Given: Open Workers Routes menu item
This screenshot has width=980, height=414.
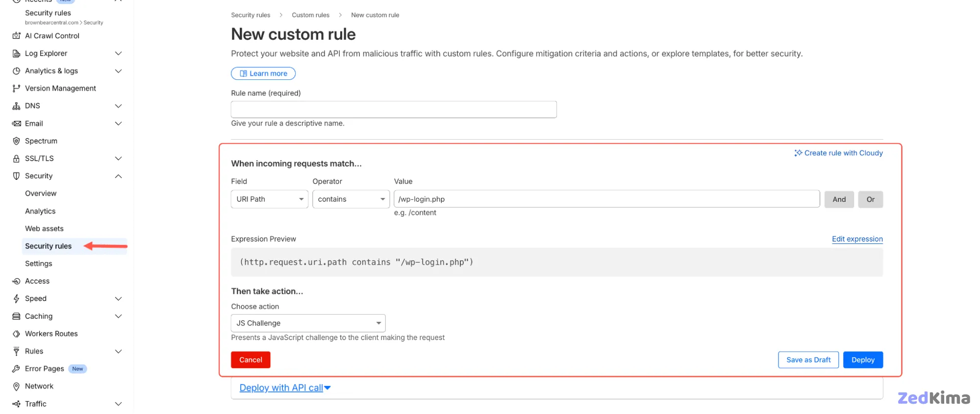Looking at the screenshot, I should (x=51, y=334).
